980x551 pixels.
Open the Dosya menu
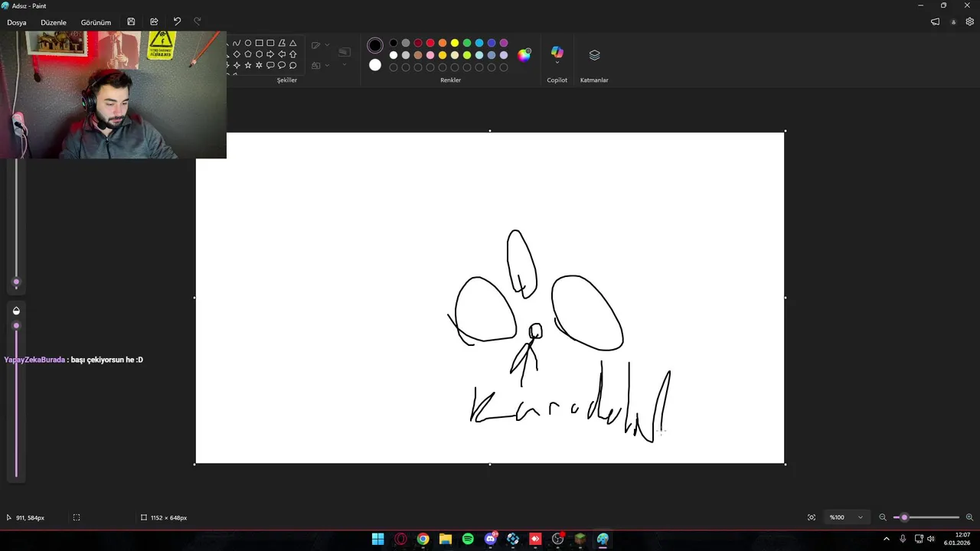click(17, 22)
